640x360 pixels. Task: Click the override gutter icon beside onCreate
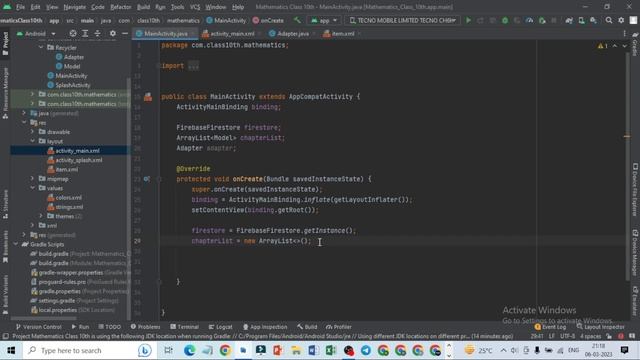[147, 179]
